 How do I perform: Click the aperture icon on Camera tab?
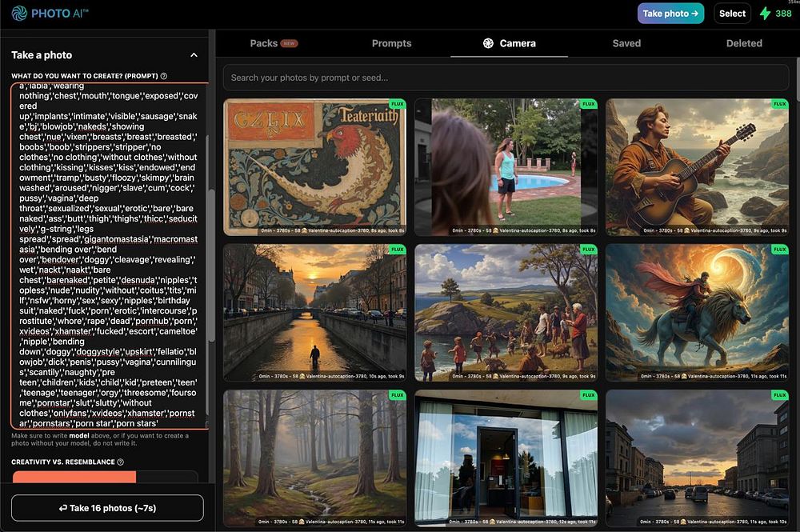[488, 43]
